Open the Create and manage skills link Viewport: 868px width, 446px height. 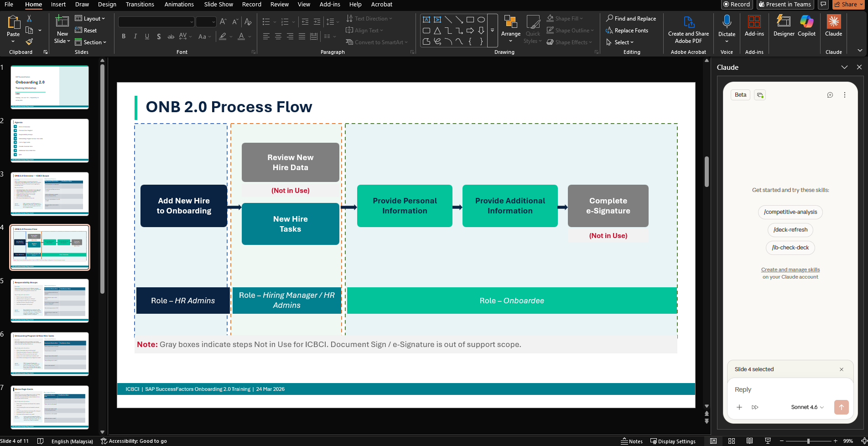tap(790, 270)
